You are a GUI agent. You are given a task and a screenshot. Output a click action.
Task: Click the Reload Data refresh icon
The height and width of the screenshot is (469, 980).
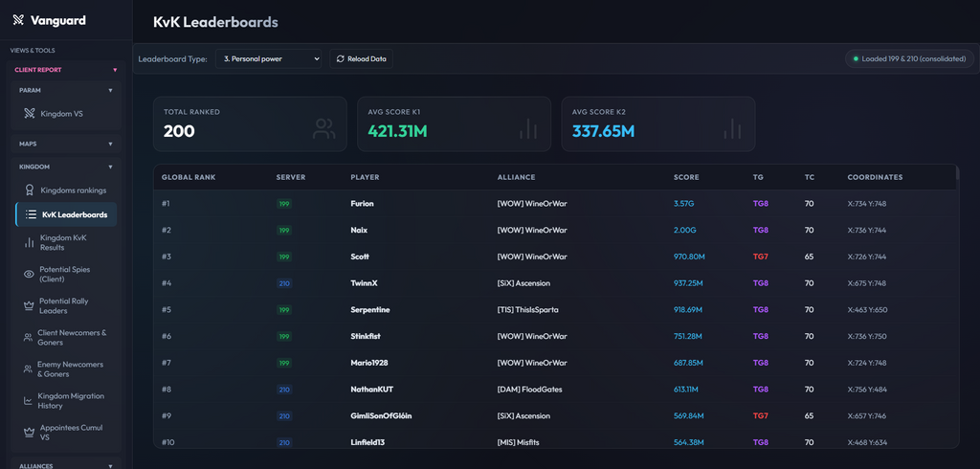[341, 58]
